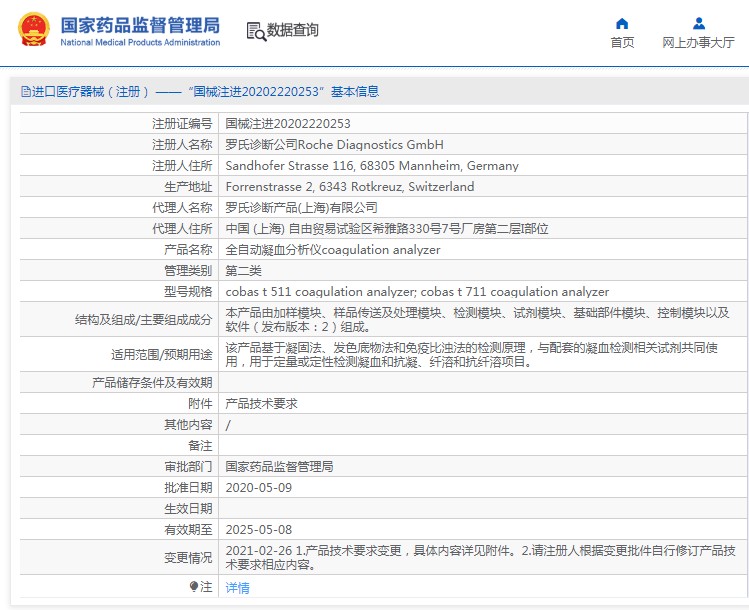749x610 pixels.
Task: Open 数据查询 data query page
Action: coord(292,30)
